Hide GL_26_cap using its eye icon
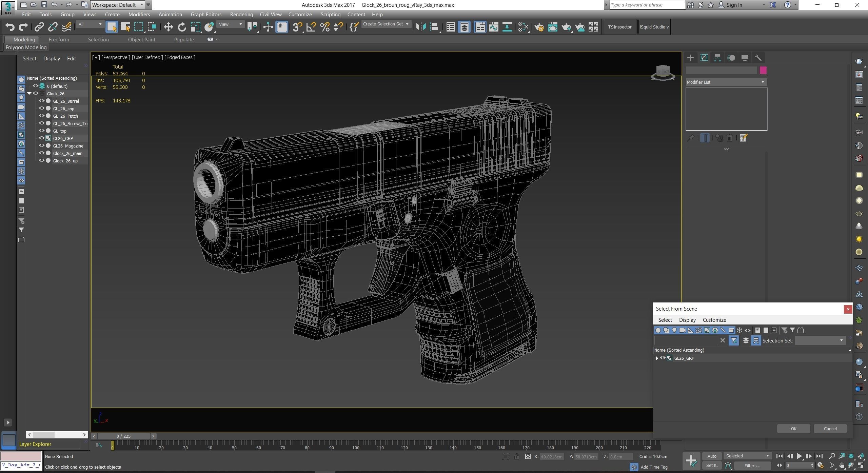This screenshot has width=868, height=473. click(x=41, y=108)
